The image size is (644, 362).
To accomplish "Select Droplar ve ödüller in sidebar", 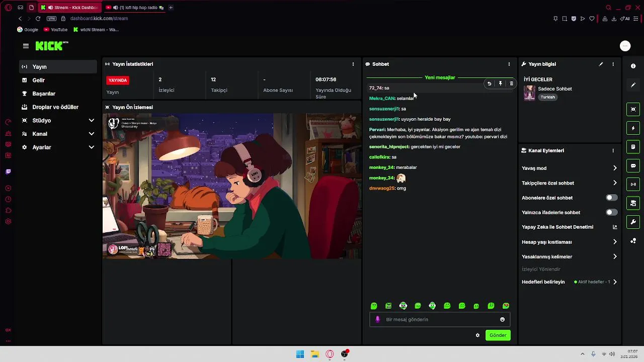I will point(58,107).
